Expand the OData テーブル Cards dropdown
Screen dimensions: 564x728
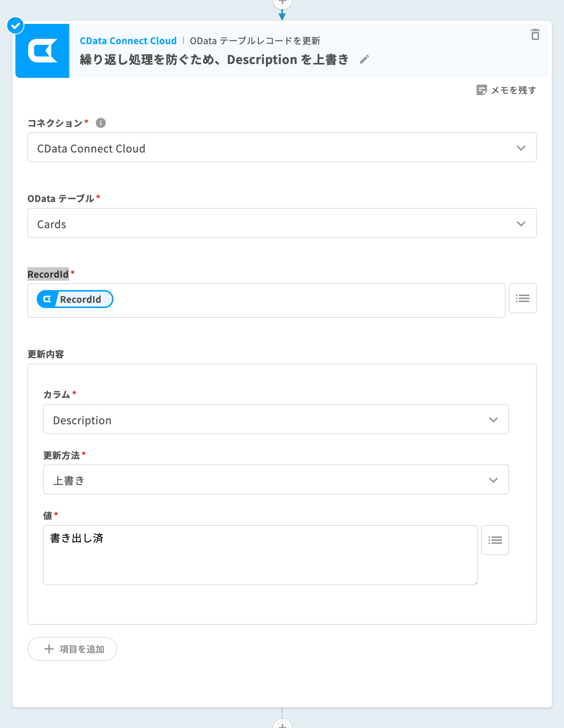pos(282,223)
